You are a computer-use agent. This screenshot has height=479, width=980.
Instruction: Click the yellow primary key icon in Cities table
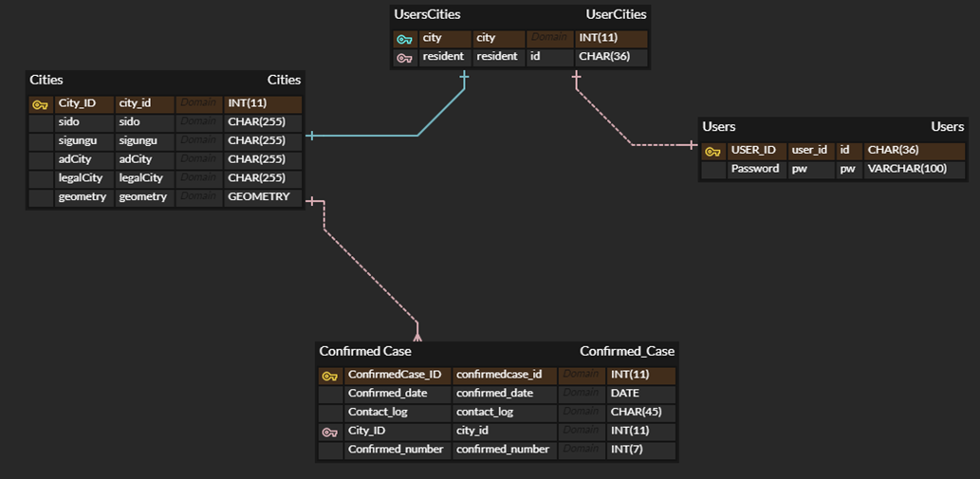(x=40, y=105)
